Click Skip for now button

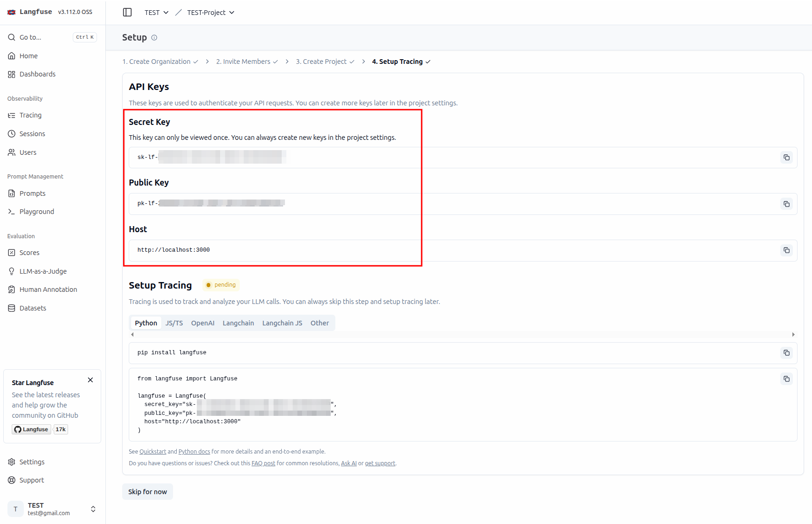pos(147,492)
